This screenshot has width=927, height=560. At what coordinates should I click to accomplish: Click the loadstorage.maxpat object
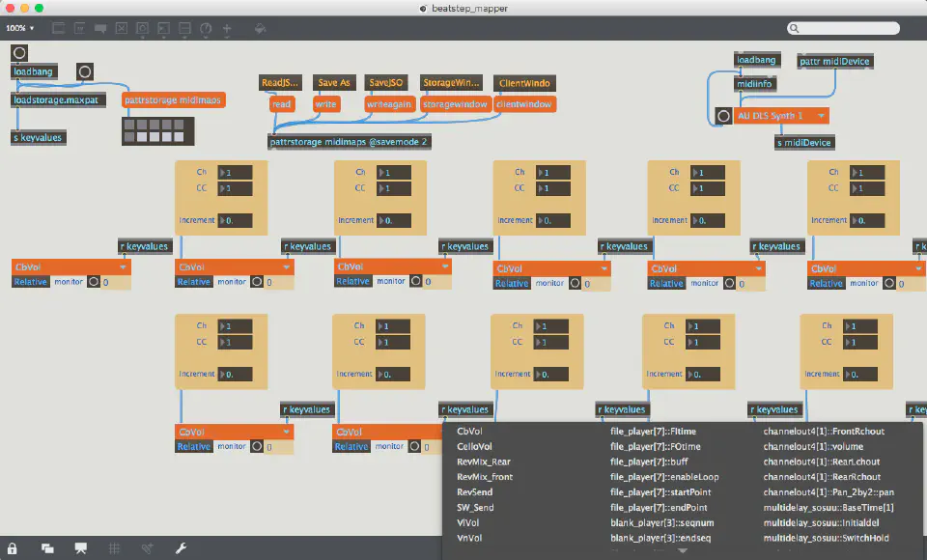click(58, 99)
